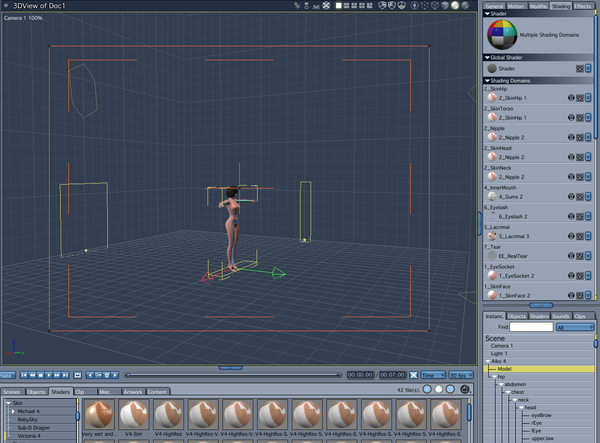Open the Artwork browser tab
This screenshot has height=443, width=600.
133,392
